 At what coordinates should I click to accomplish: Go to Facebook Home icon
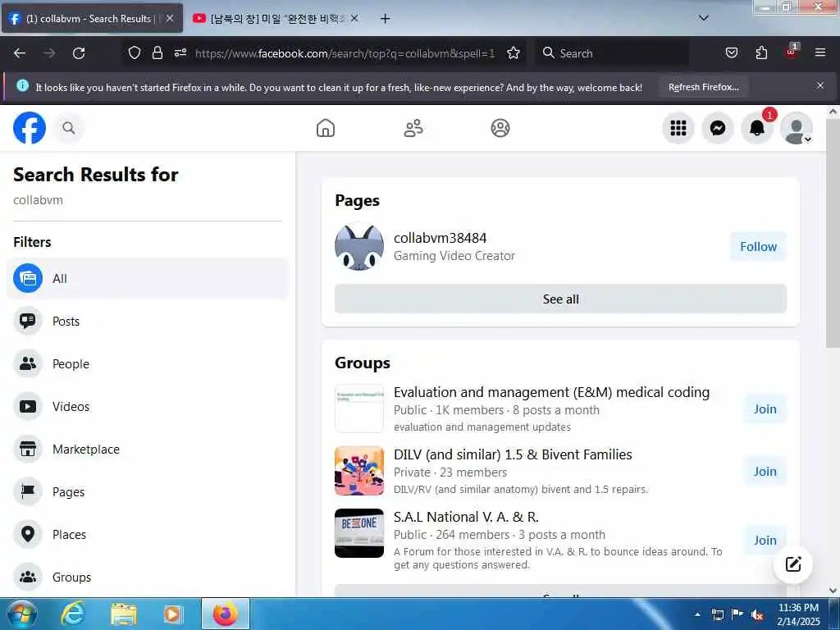click(x=325, y=128)
